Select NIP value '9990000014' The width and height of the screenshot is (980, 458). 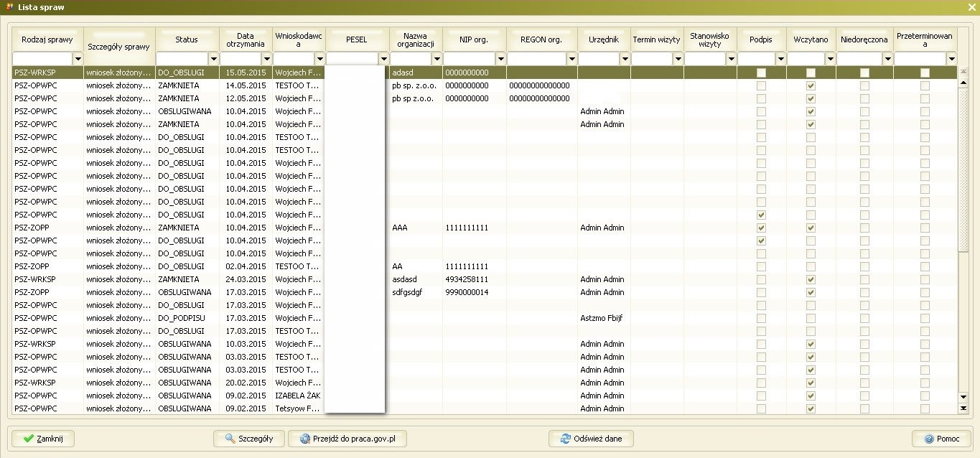[x=467, y=292]
